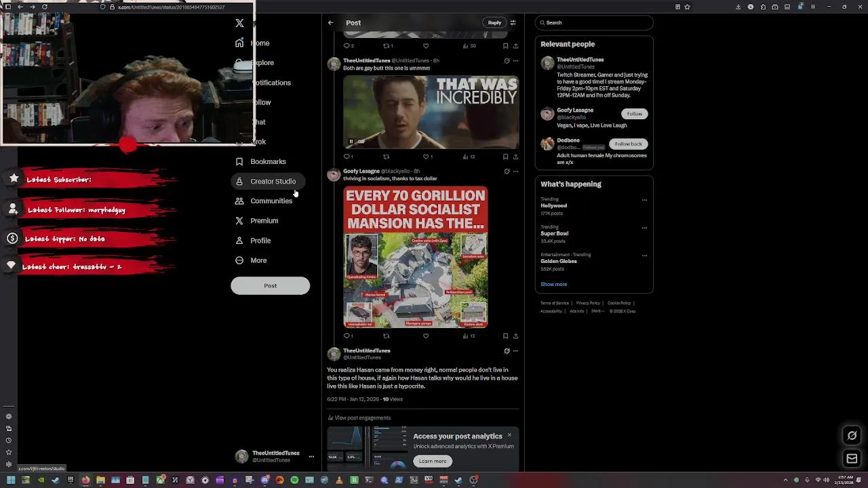Bookmark the top post with 30 views

(x=505, y=45)
